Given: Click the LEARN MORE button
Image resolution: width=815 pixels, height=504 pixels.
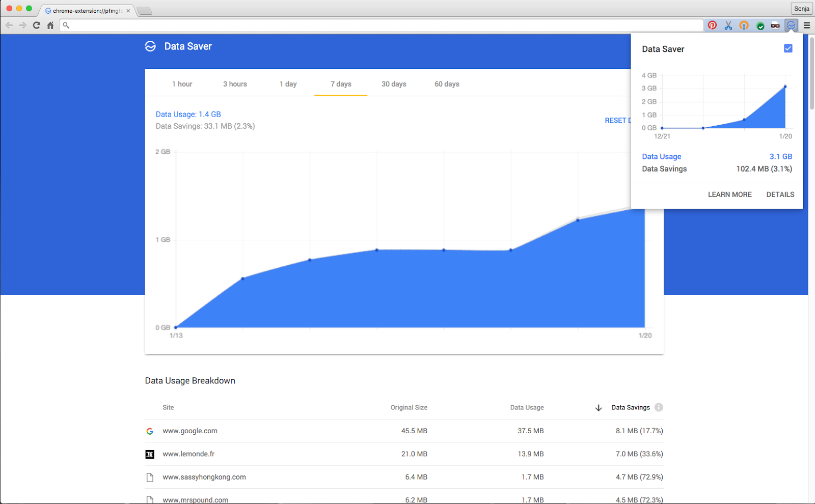Looking at the screenshot, I should coord(729,194).
